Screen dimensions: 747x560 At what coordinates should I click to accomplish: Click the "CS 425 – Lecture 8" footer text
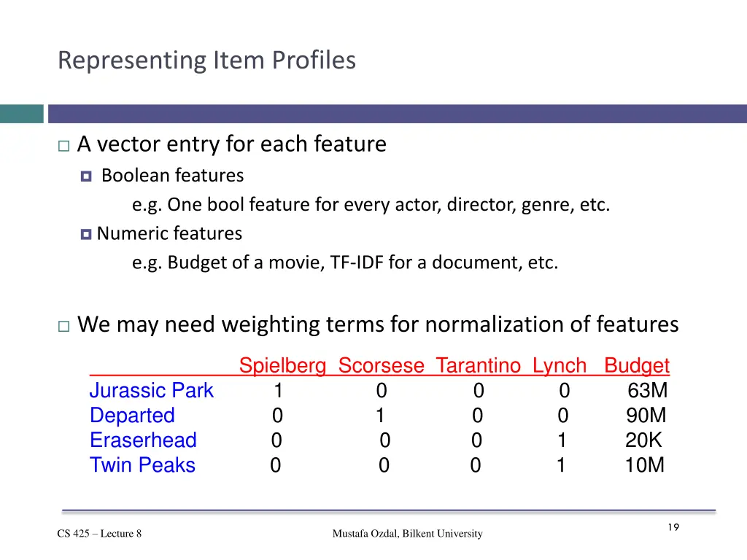(99, 534)
